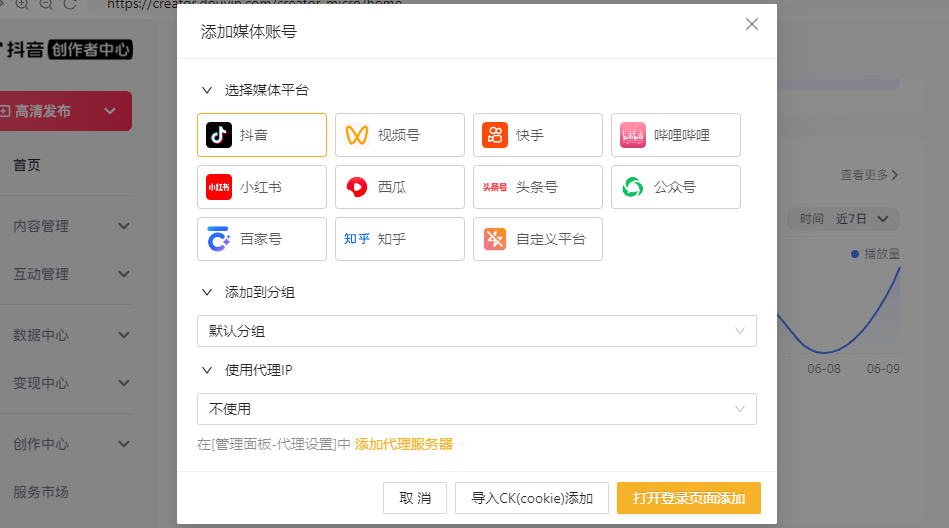Click the 哔哩哔哩 label text
Screen dimensions: 949x528
click(681, 135)
